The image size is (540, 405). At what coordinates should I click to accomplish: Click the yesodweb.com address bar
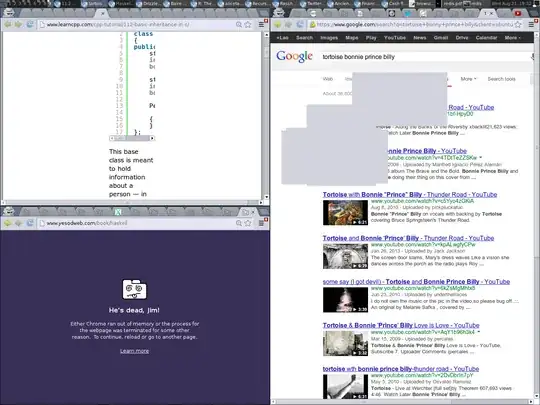pos(138,223)
